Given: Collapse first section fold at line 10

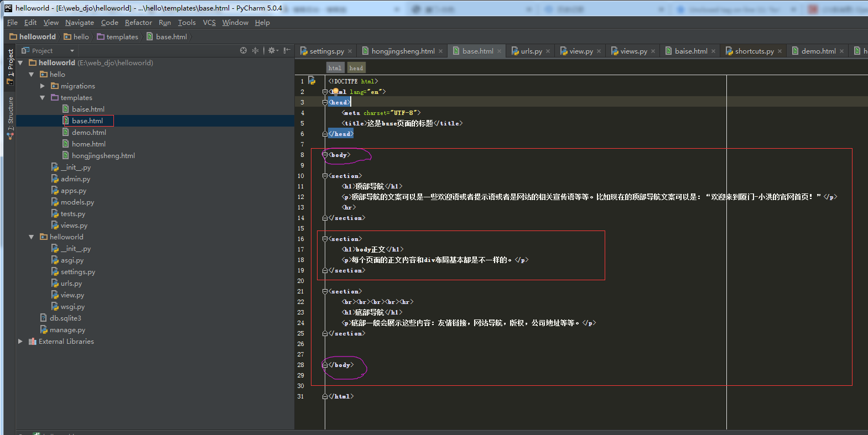Looking at the screenshot, I should tap(325, 176).
